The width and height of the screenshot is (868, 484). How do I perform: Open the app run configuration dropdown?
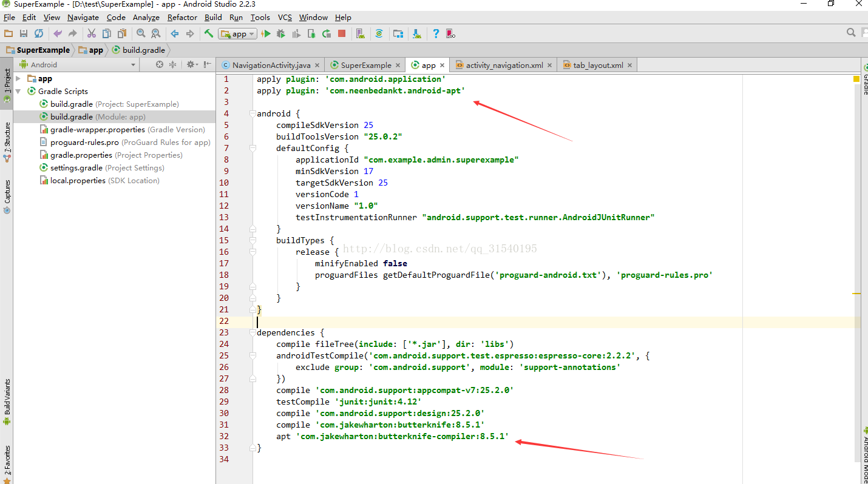238,34
